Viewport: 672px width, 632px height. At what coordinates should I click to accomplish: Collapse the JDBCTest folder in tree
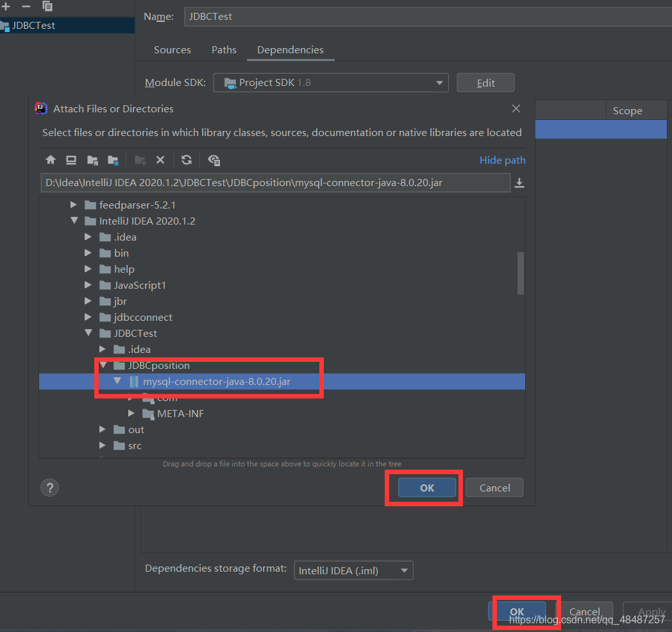pos(88,333)
